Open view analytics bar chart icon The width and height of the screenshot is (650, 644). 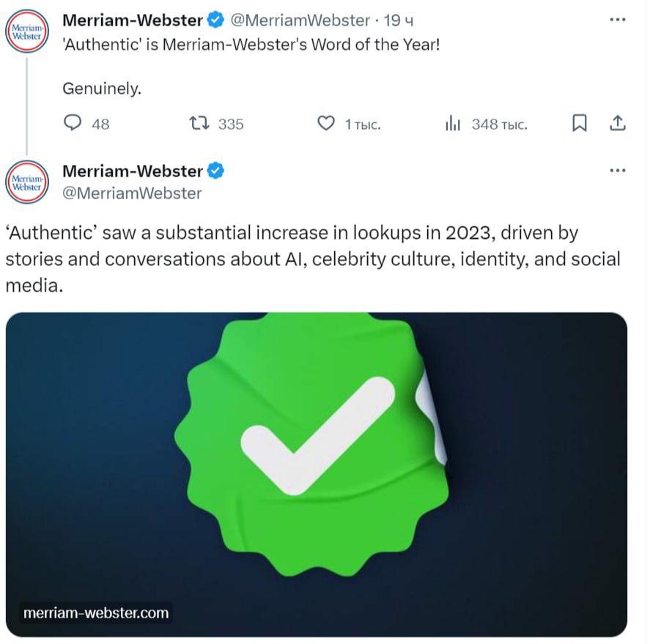click(453, 123)
